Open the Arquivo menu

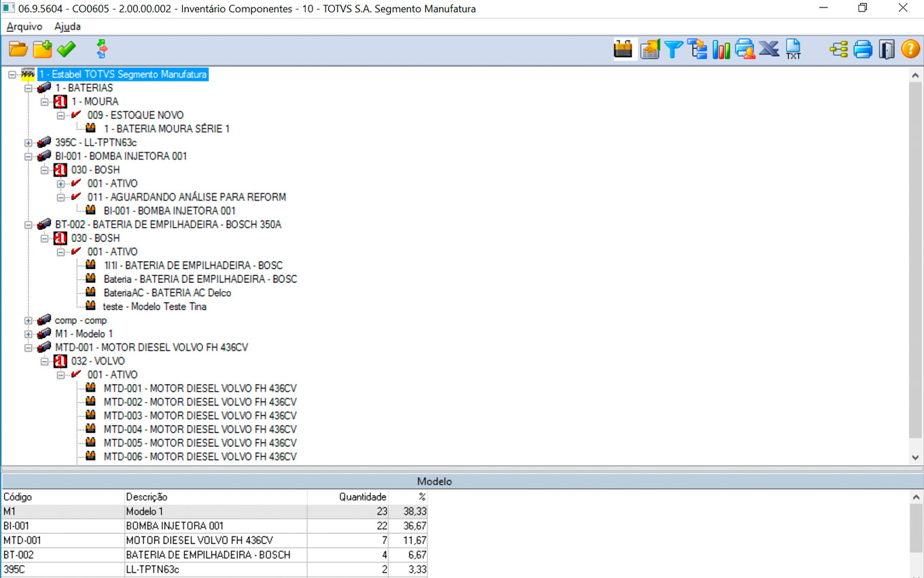point(24,27)
